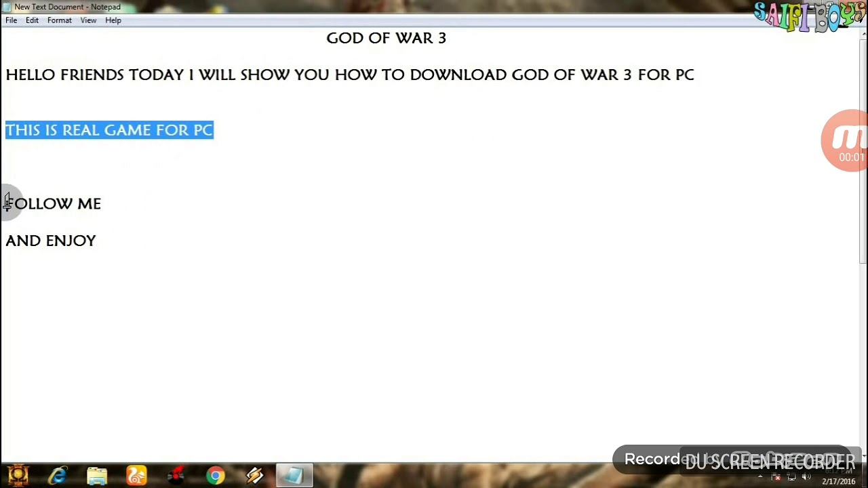Screen dimensions: 868x488
Task: Open File Explorer folder from taskbar
Action: coord(97,476)
